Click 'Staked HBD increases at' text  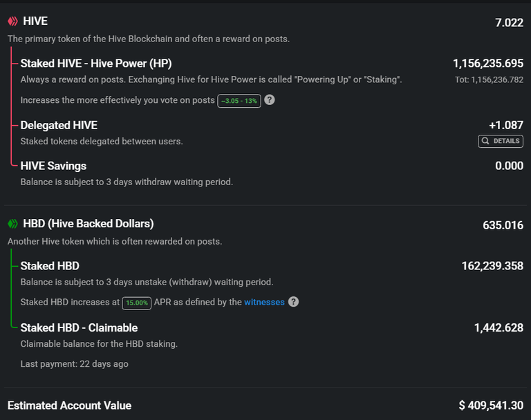[70, 302]
